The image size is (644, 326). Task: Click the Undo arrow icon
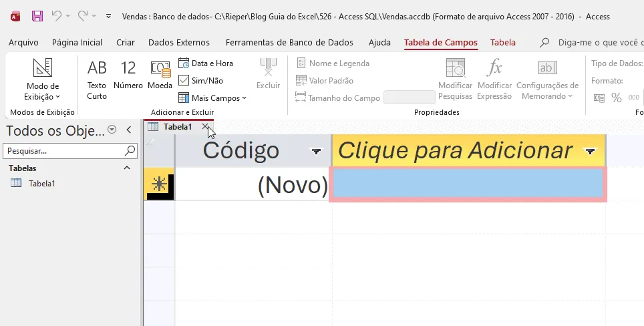57,16
